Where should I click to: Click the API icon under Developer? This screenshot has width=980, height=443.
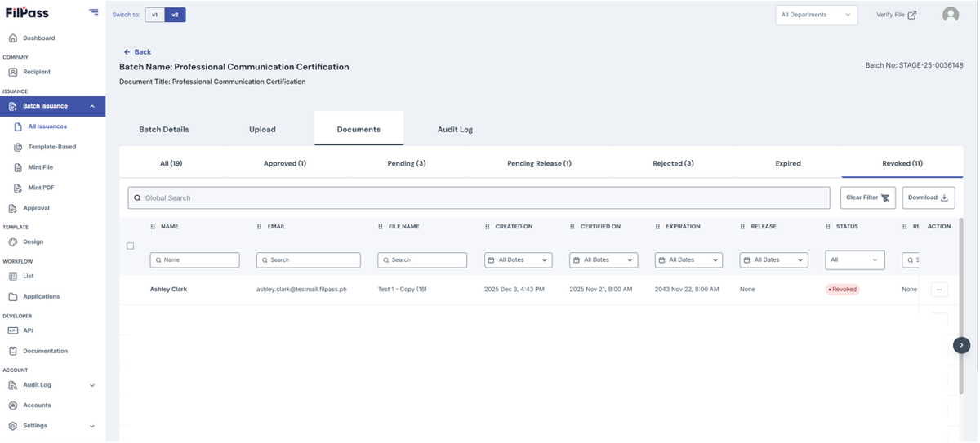coord(13,330)
